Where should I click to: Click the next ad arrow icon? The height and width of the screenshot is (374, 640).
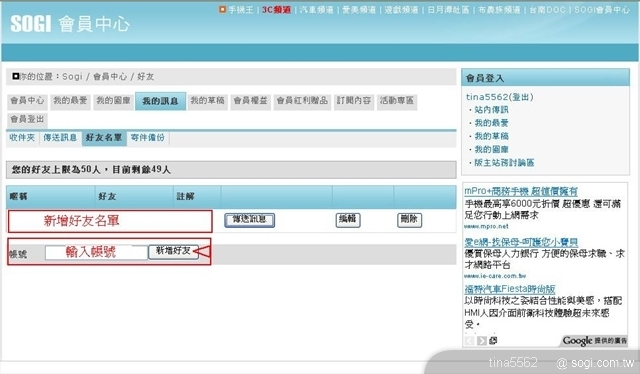[482, 341]
